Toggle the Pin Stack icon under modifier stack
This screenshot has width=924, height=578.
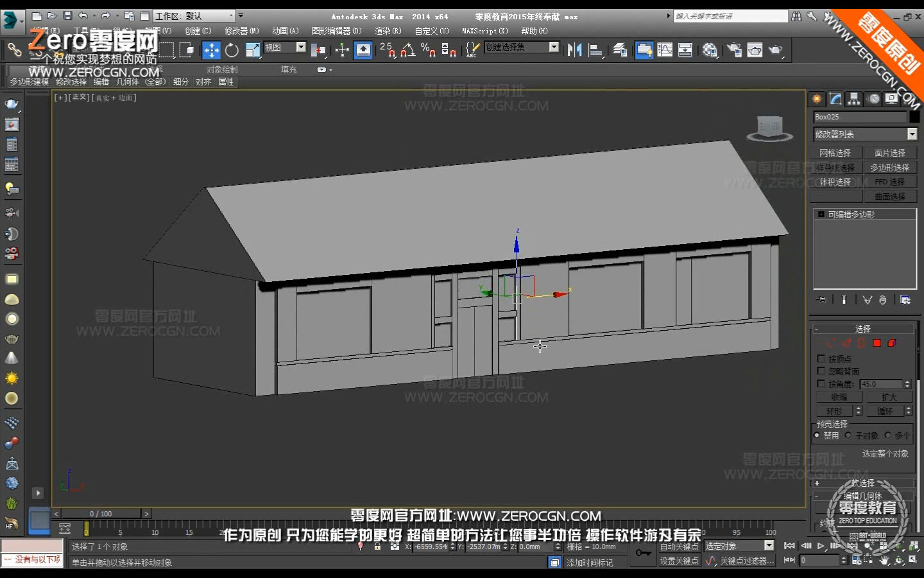point(821,300)
